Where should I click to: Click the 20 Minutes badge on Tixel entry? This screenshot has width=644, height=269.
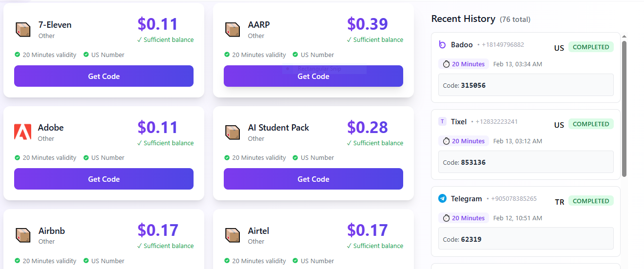click(464, 141)
